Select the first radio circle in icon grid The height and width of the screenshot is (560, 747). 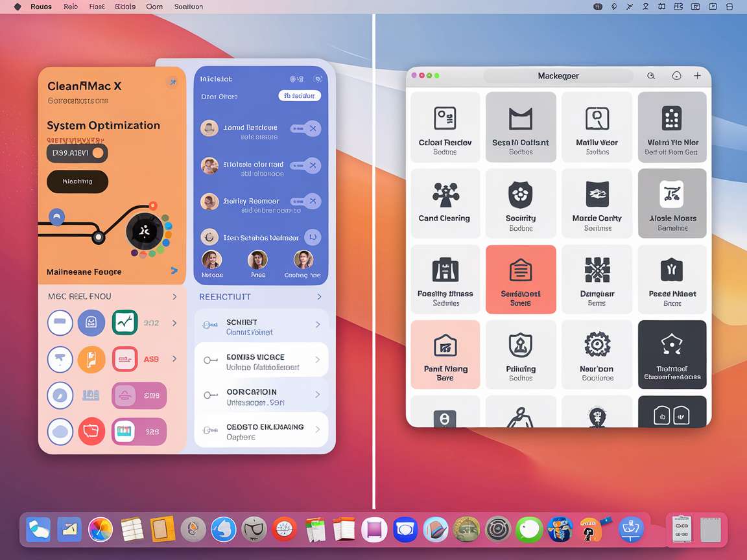(x=60, y=322)
